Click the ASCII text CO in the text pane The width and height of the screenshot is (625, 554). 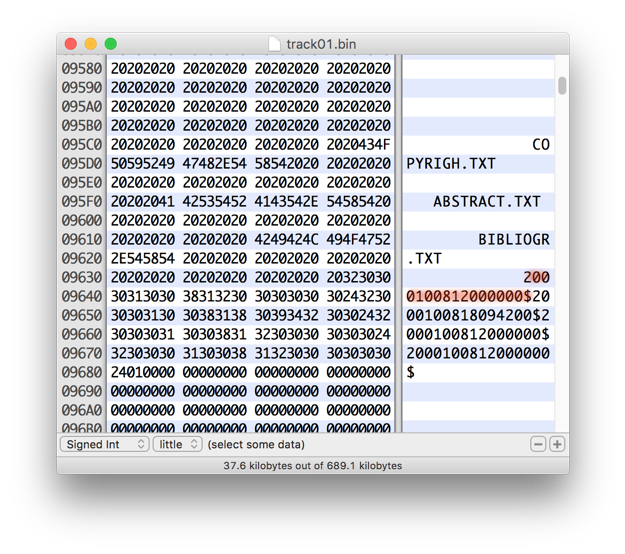[x=541, y=144]
